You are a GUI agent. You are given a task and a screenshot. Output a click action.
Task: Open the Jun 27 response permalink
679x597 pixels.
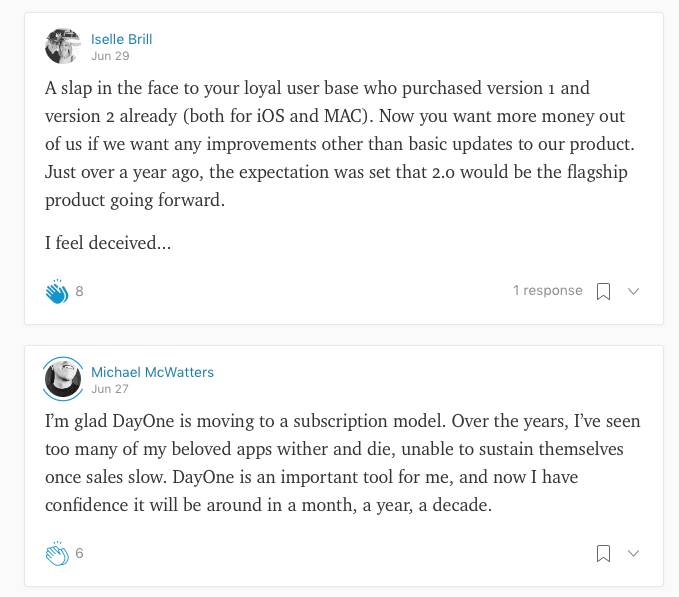[x=108, y=389]
